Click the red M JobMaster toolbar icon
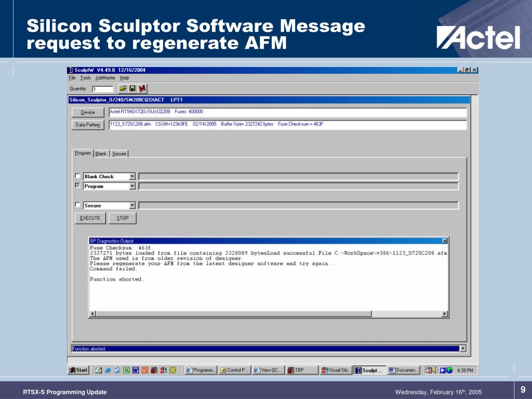The width and height of the screenshot is (532, 399). pos(142,88)
